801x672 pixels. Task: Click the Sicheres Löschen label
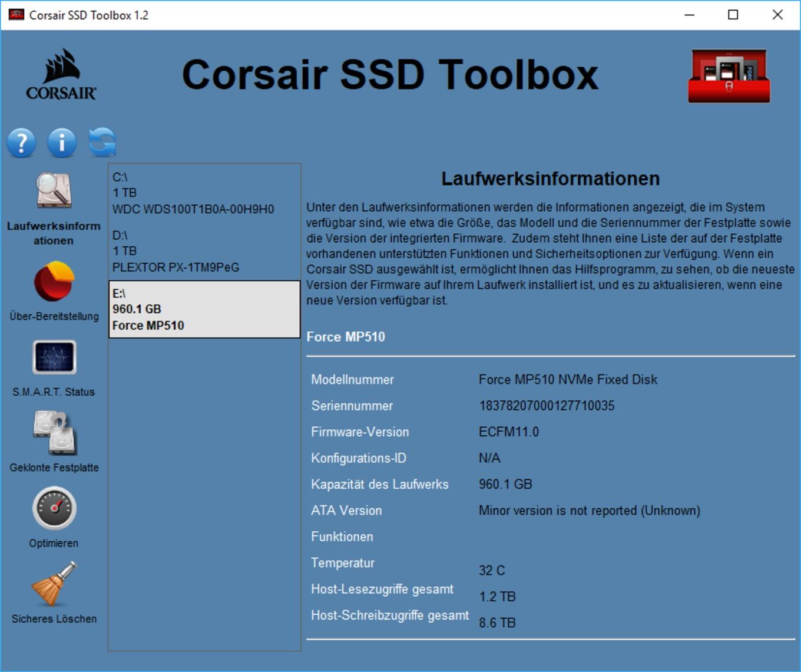(54, 619)
